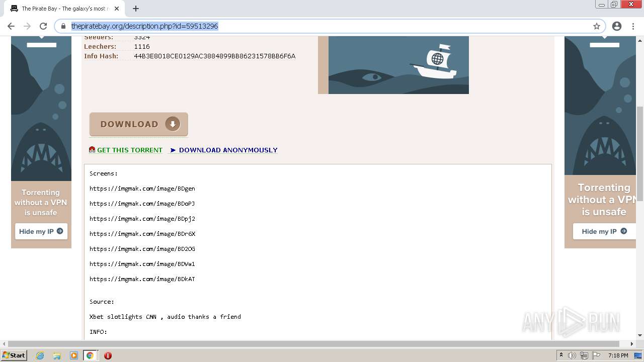The height and width of the screenshot is (362, 644).
Task: Click the 'Xbet slotlights CMN' source line
Action: [x=165, y=317]
